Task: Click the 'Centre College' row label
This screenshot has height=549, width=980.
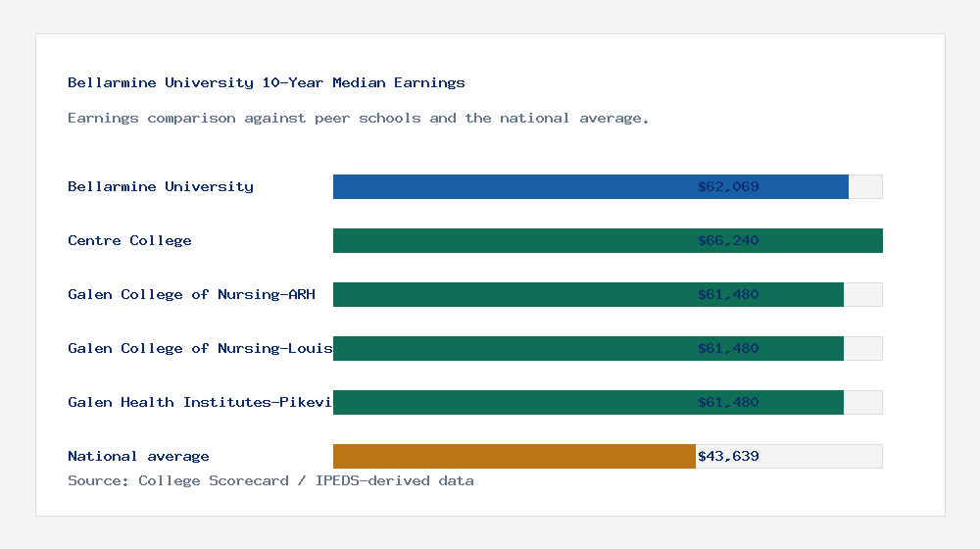Action: tap(129, 240)
